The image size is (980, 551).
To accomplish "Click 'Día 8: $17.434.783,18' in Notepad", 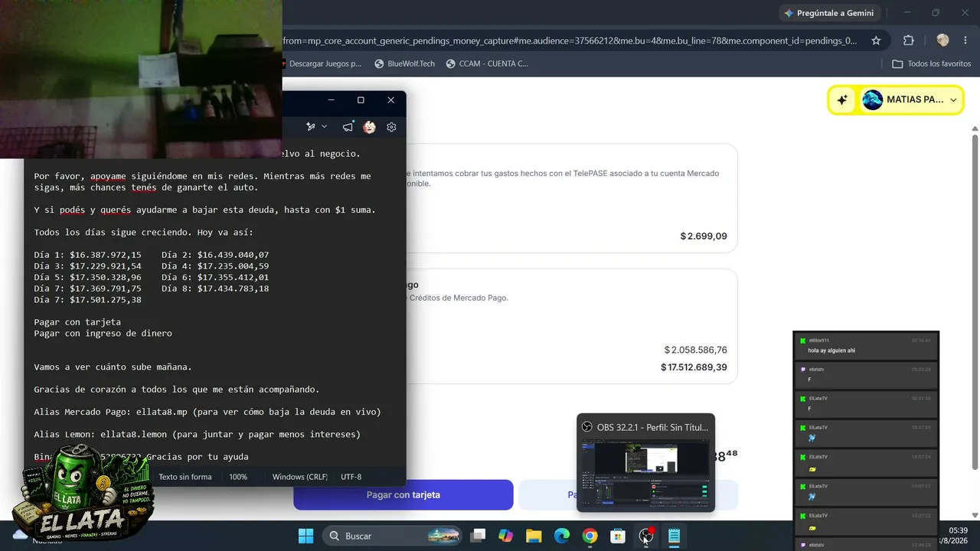I will (x=215, y=289).
